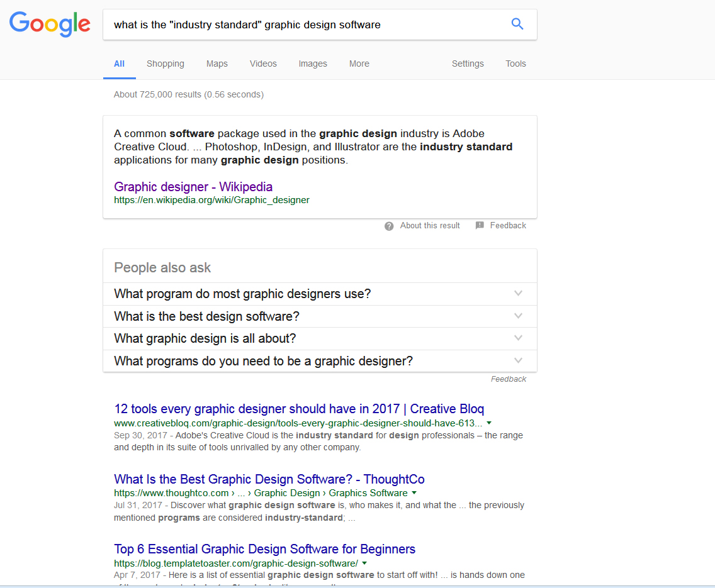Open the search Tools options
Viewport: 715px width, 588px height.
[x=515, y=64]
